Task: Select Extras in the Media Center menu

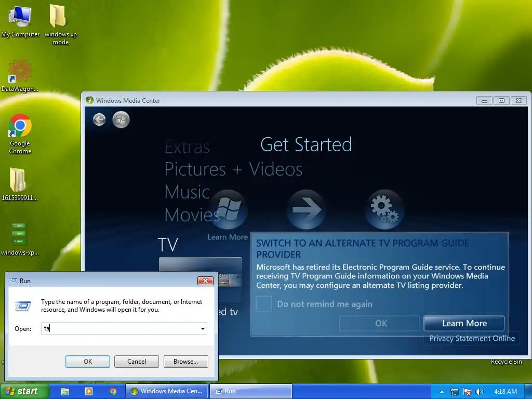Action: tap(187, 147)
